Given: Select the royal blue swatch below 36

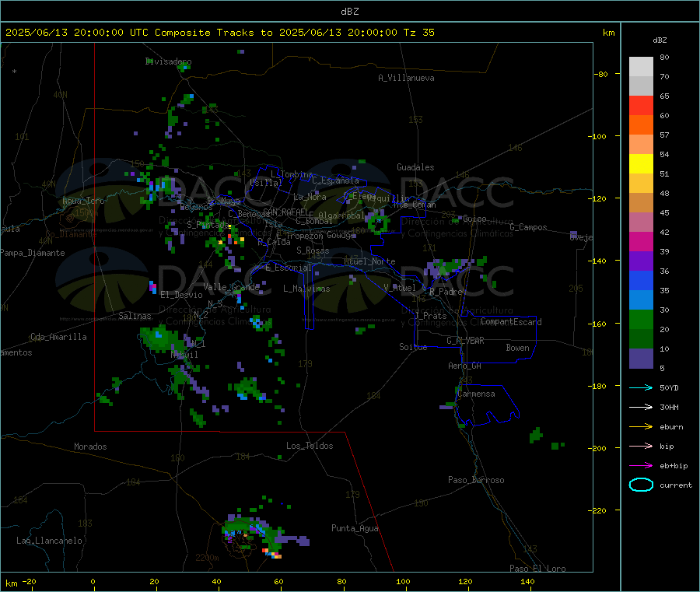Looking at the screenshot, I should point(641,280).
